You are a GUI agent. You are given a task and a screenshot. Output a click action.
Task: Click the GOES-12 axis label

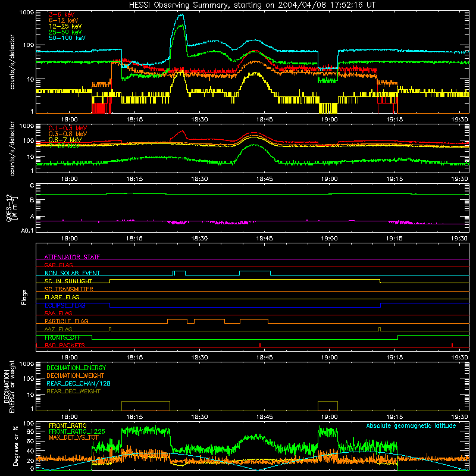[x=11, y=208]
